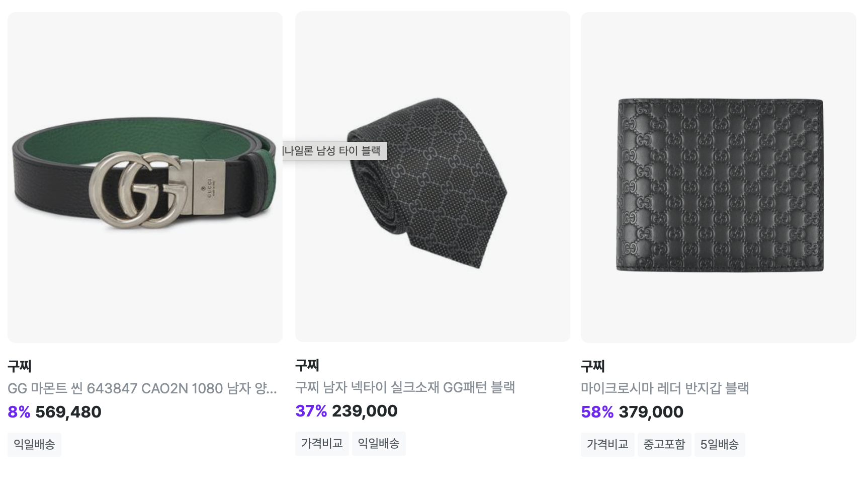The width and height of the screenshot is (868, 498).
Task: Open the black Microguccissima wallet image
Action: point(719,177)
